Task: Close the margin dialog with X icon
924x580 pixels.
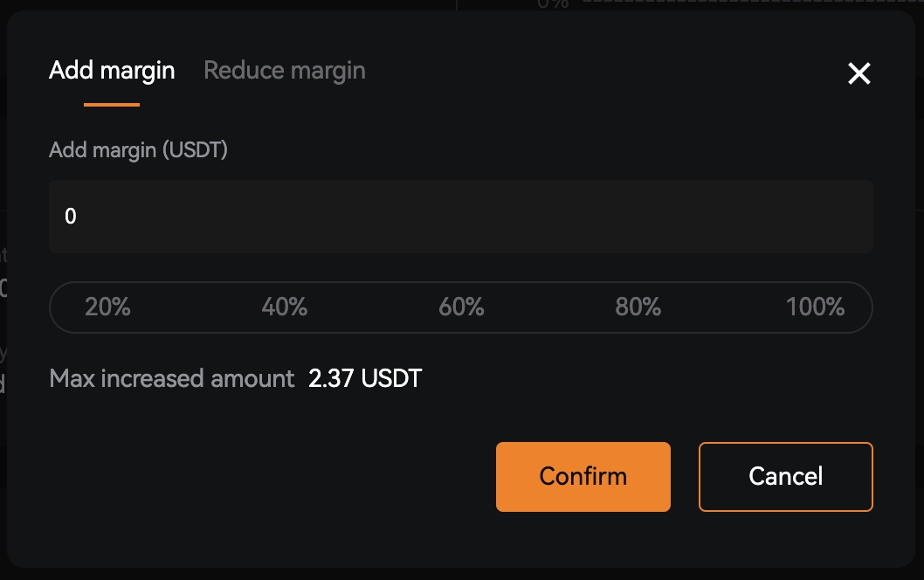Action: [x=858, y=73]
